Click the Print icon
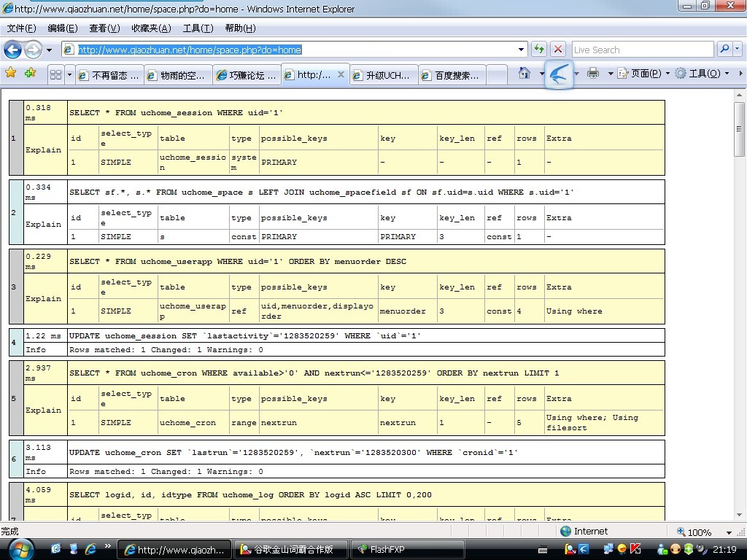 pos(593,73)
